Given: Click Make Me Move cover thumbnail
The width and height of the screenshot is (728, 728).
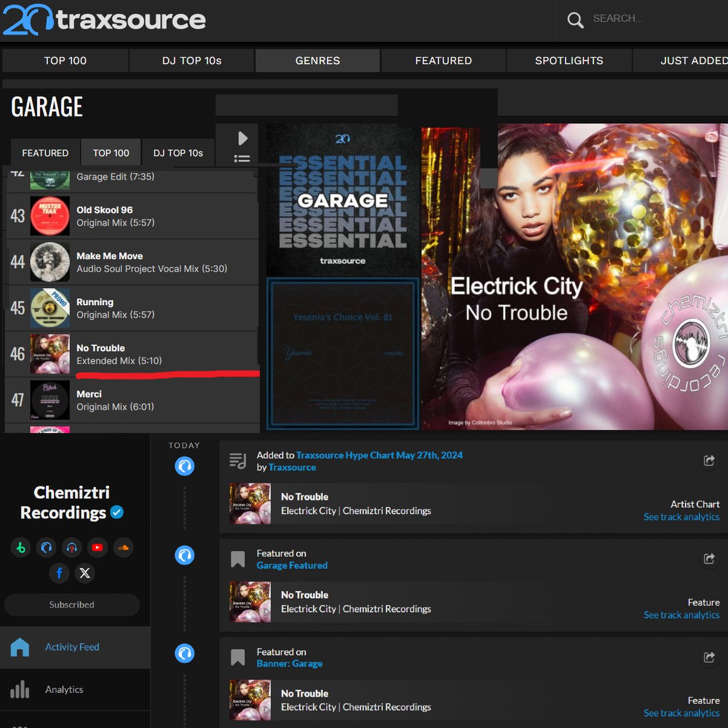Looking at the screenshot, I should click(50, 262).
